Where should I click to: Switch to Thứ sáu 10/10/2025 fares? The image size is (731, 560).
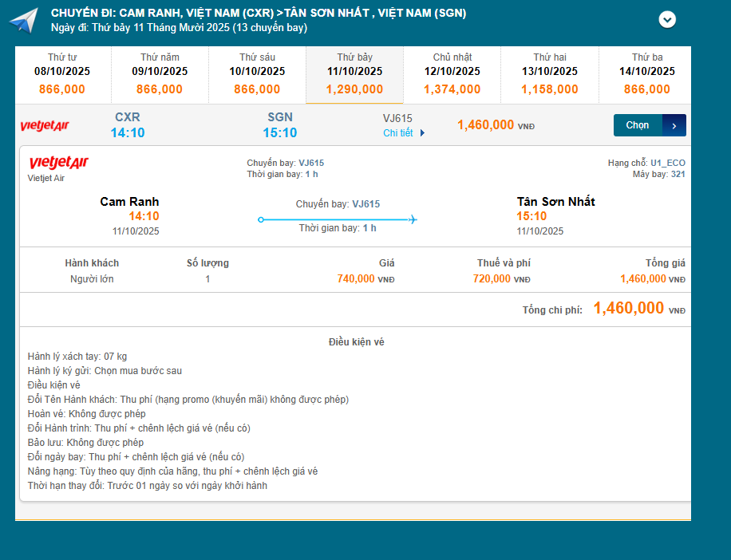coord(257,74)
